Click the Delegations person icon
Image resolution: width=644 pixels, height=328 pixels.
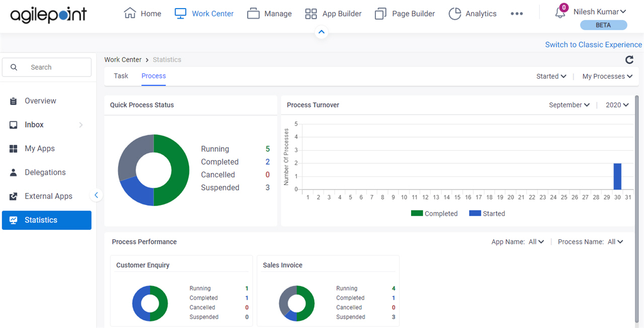click(x=14, y=172)
